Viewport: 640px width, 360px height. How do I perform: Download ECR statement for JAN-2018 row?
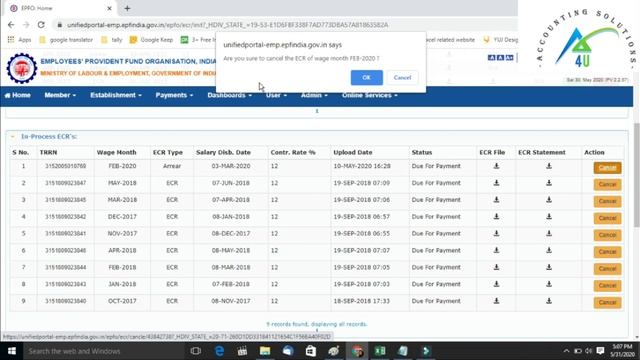pyautogui.click(x=549, y=284)
